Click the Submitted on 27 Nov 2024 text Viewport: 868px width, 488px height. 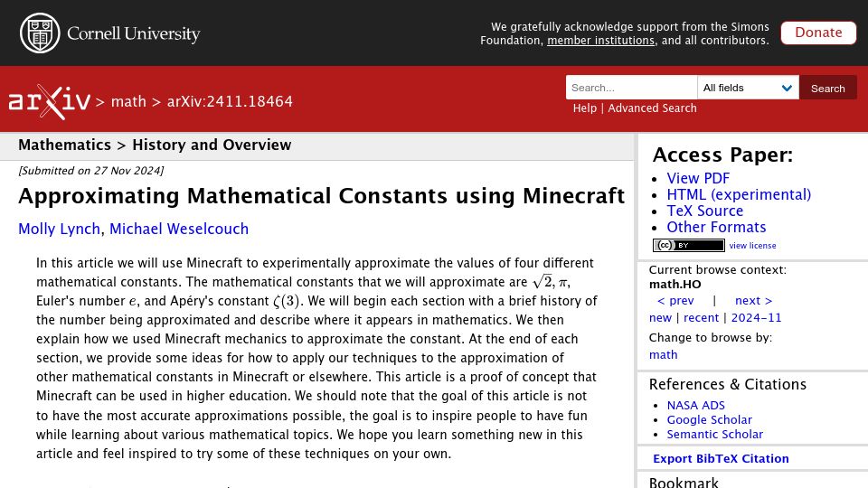(x=90, y=171)
